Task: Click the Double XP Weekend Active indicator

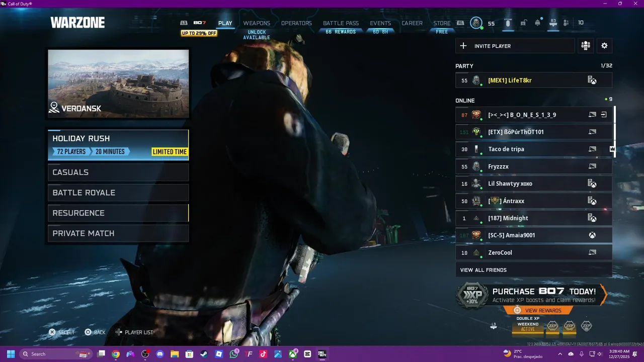Action: (528, 326)
